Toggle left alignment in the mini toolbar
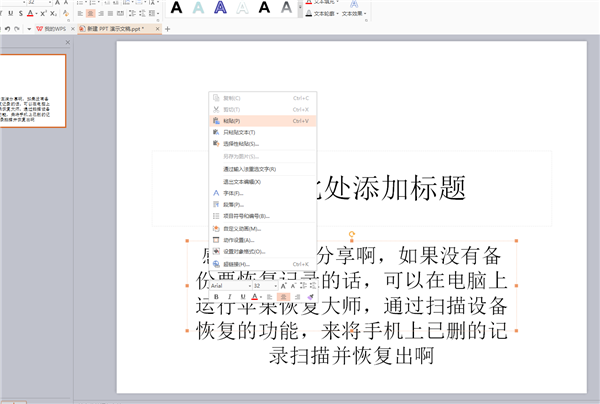The image size is (600, 404). [x=271, y=297]
